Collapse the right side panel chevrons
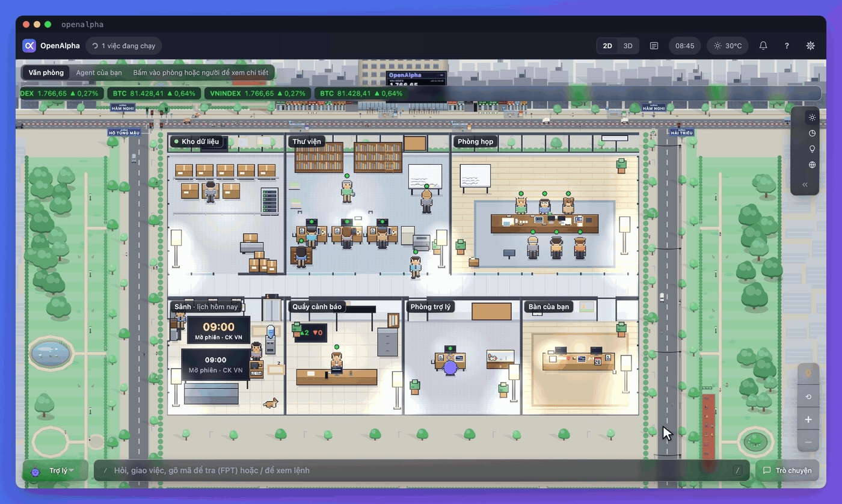This screenshot has width=842, height=504. pyautogui.click(x=805, y=185)
